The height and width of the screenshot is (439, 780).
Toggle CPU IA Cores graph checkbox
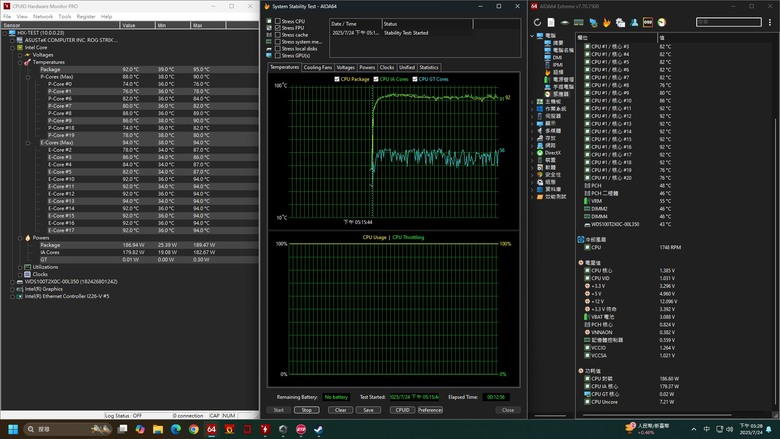tap(376, 79)
